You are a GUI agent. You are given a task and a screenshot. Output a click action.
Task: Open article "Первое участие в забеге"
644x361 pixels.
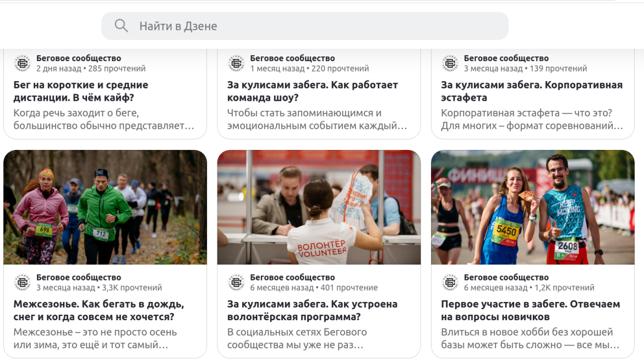(x=531, y=310)
